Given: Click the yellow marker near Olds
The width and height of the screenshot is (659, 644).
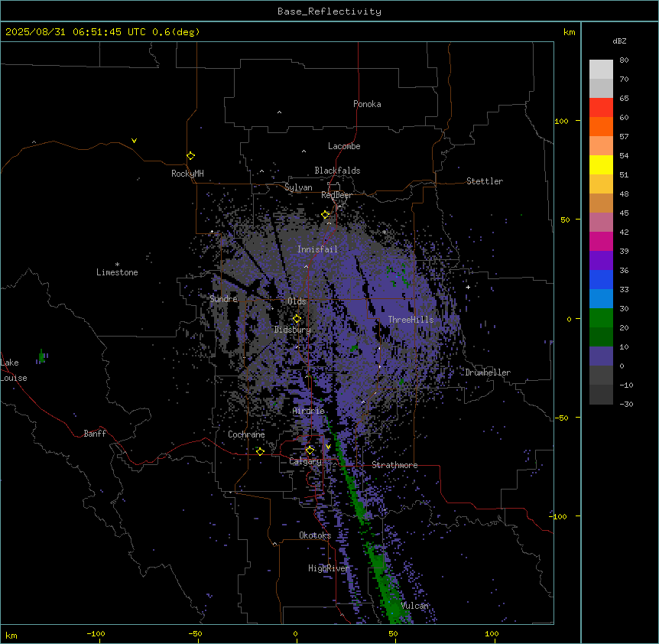Looking at the screenshot, I should click(297, 318).
